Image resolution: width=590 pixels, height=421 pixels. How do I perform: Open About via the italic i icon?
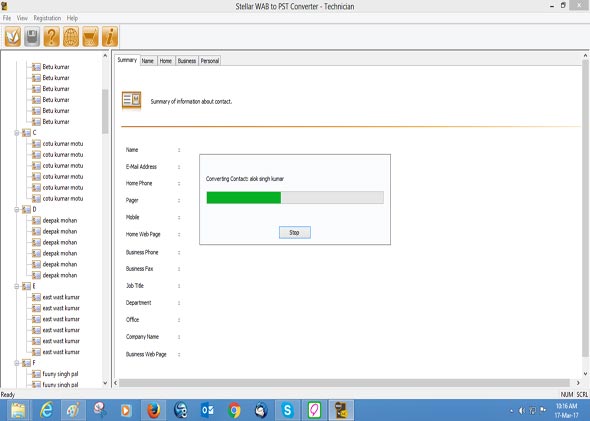110,36
